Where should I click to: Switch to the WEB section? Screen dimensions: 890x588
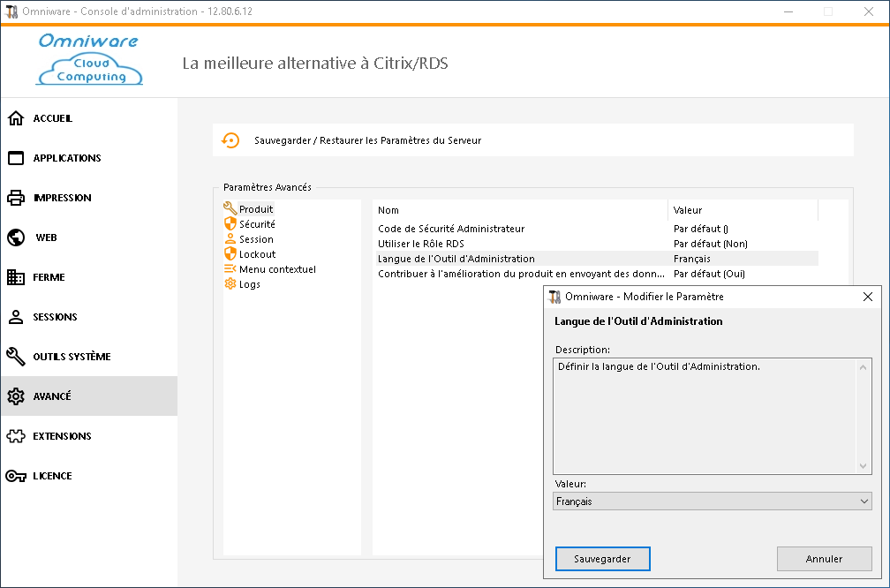click(x=89, y=237)
